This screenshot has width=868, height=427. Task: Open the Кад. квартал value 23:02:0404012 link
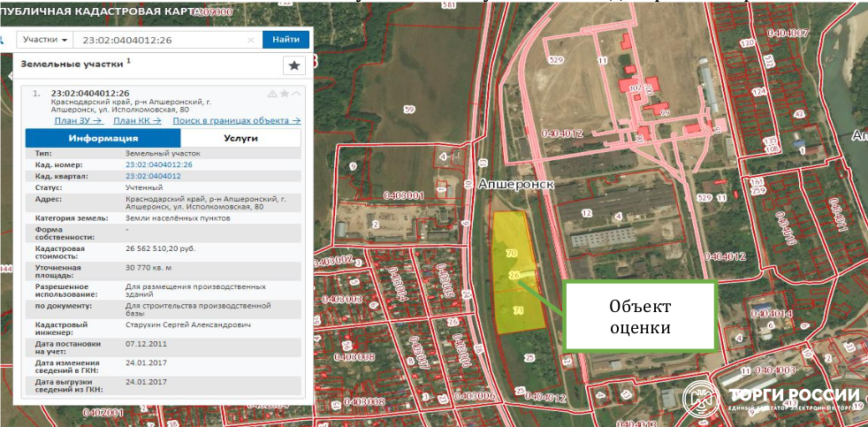pos(154,176)
